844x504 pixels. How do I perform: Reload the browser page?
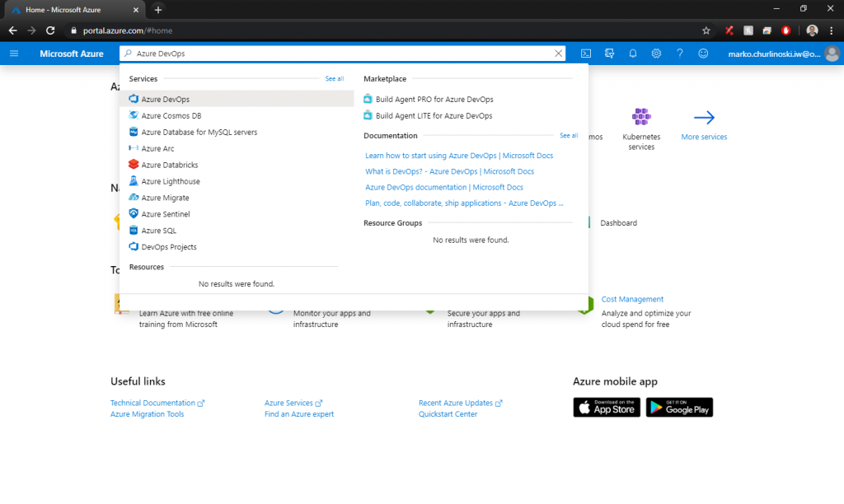[50, 30]
